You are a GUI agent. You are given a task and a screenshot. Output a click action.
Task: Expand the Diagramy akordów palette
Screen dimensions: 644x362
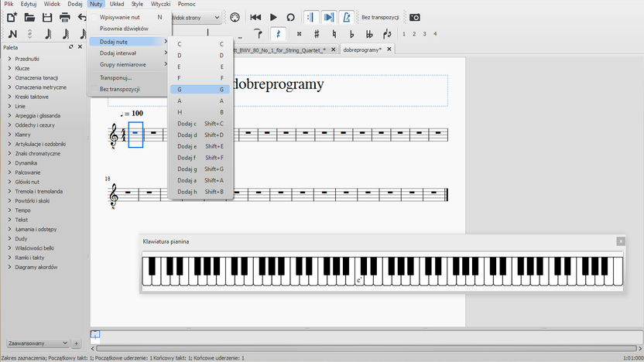click(9, 267)
